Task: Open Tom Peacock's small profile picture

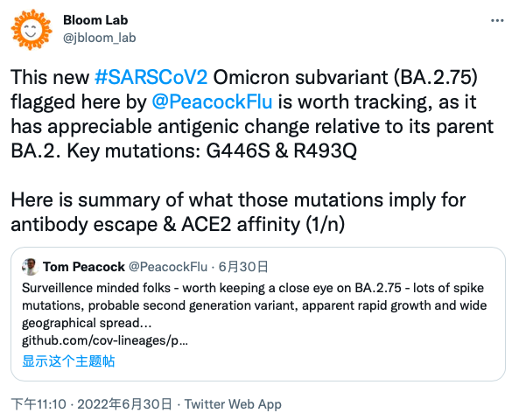Action: point(30,267)
